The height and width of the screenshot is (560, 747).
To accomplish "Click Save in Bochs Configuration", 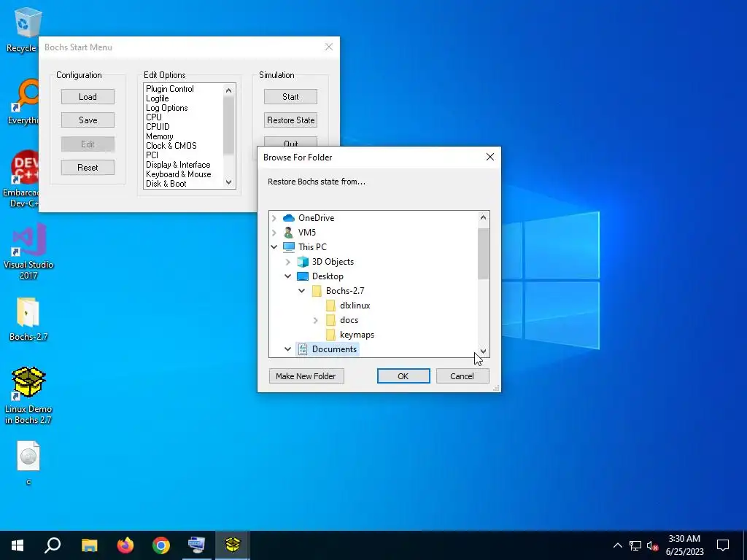I will [88, 120].
